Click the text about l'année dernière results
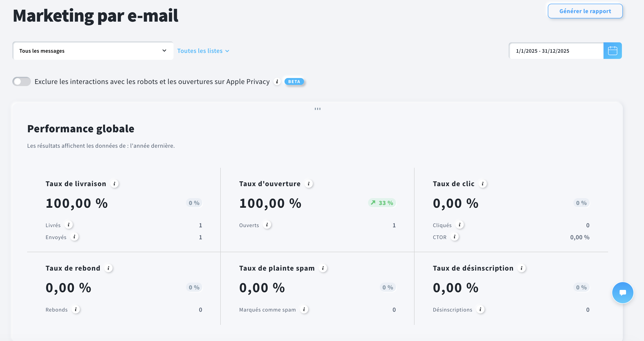Screen dimensions: 644x341 pyautogui.click(x=101, y=146)
